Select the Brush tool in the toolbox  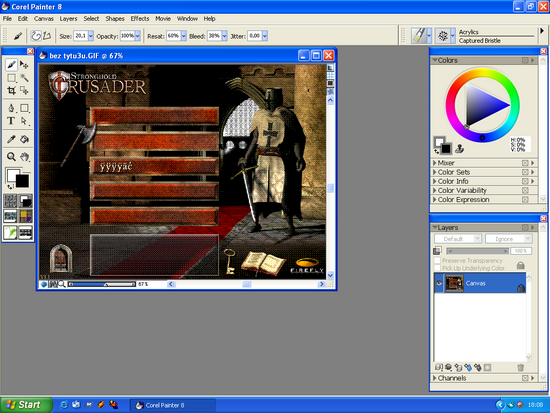pyautogui.click(x=11, y=65)
